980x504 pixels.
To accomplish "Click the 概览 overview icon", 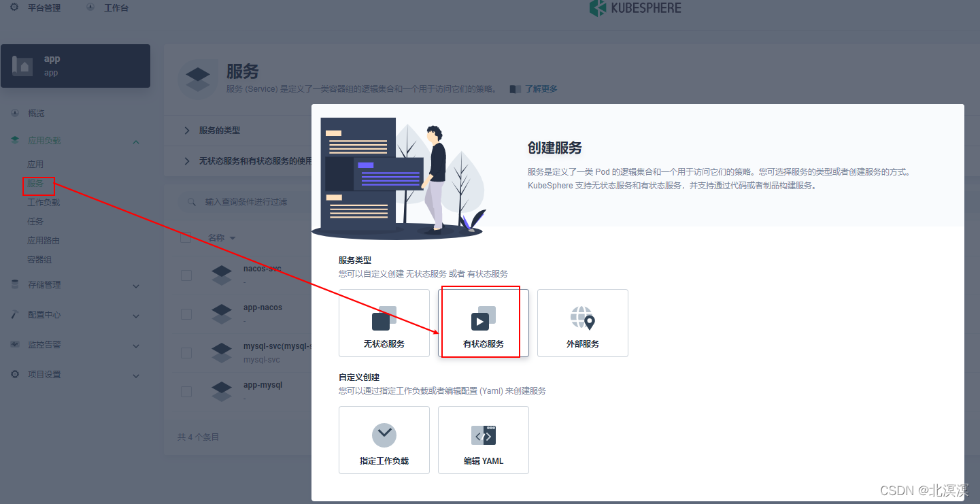I will click(x=15, y=113).
